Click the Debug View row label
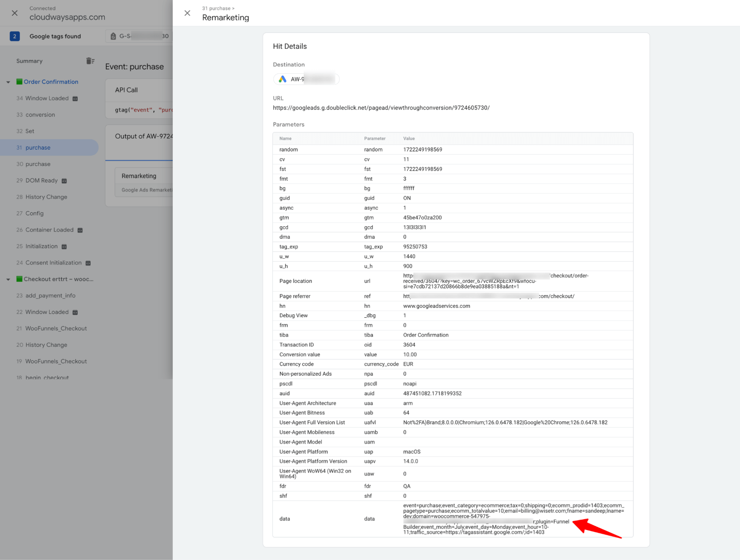Screen dimensions: 740x560 click(x=293, y=316)
